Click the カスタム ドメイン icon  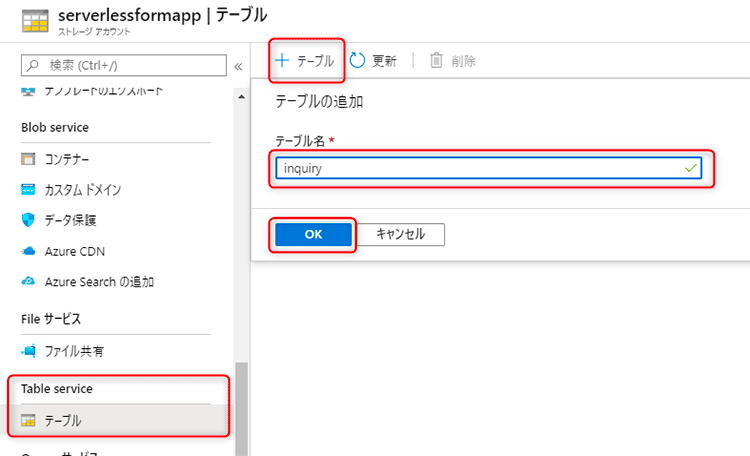click(x=28, y=190)
